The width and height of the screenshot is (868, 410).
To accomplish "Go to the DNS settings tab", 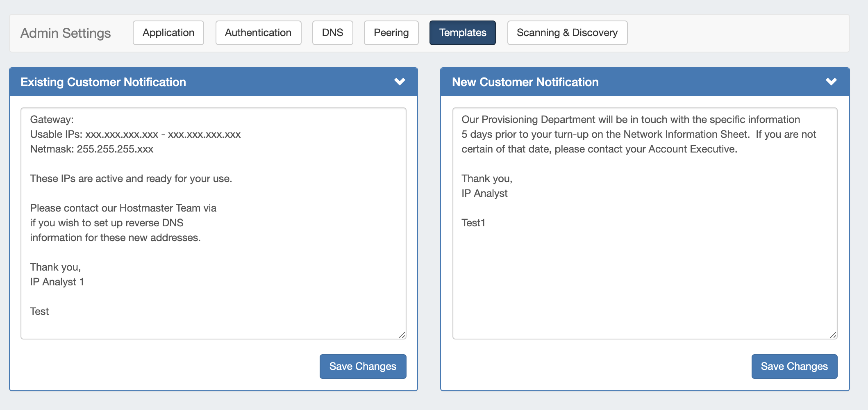I will [332, 33].
